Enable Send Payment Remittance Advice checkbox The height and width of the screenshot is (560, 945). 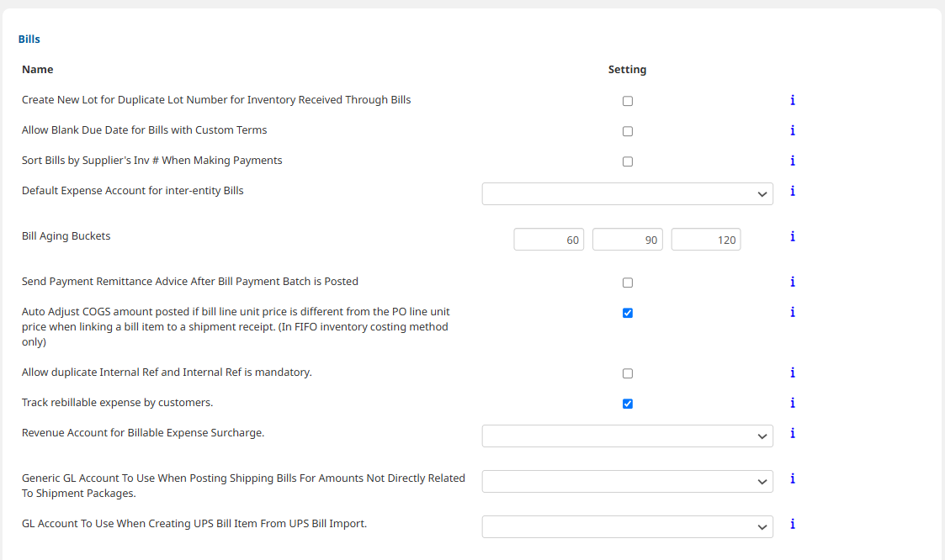628,283
